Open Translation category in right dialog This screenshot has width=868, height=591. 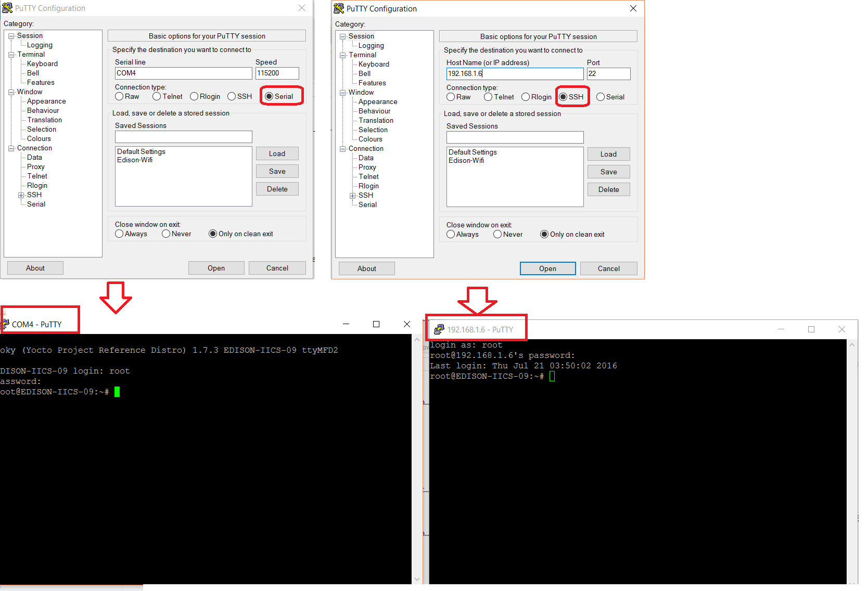(x=376, y=121)
